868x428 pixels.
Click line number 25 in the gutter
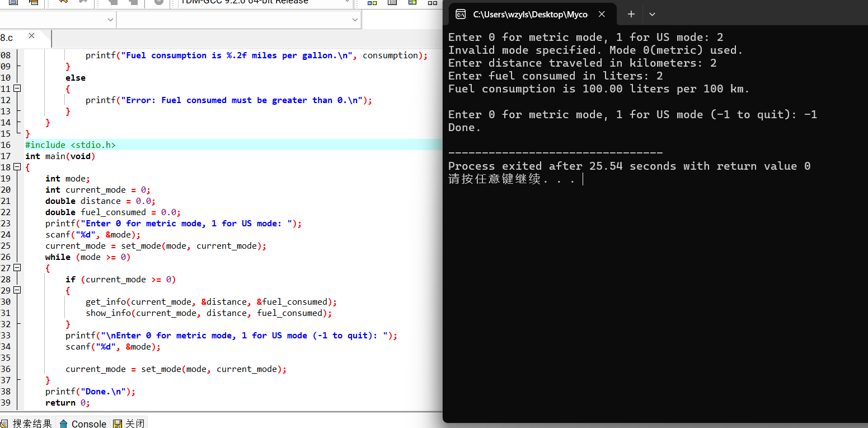pos(6,245)
